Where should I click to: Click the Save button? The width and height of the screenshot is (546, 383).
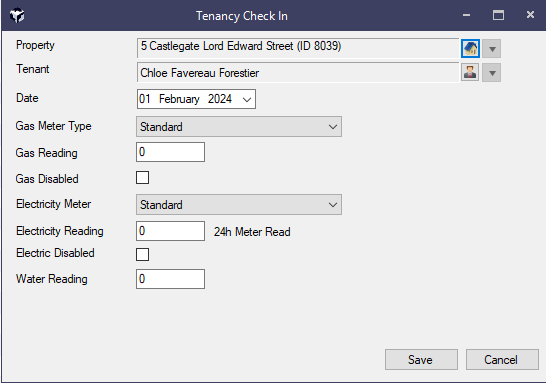[421, 360]
